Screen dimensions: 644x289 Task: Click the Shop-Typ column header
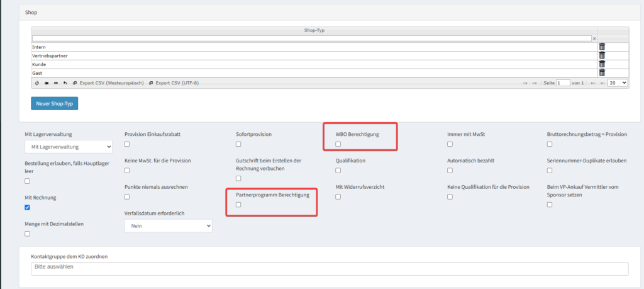[x=313, y=30]
